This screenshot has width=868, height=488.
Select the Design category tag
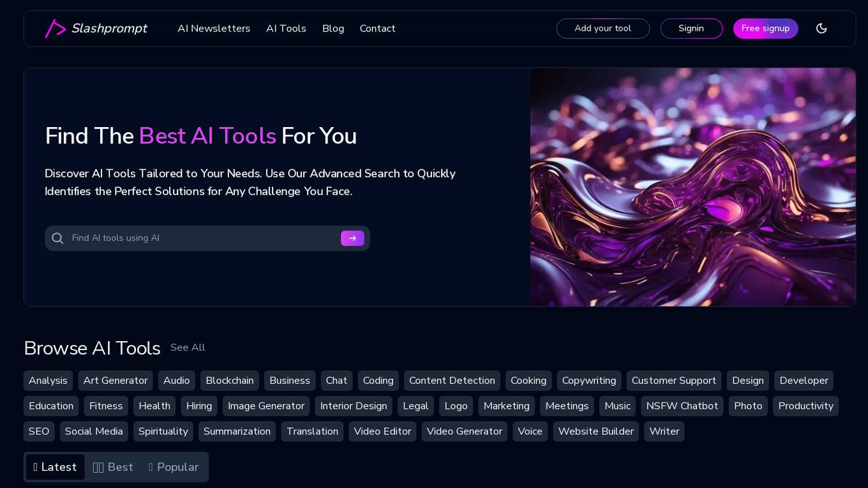coord(748,381)
